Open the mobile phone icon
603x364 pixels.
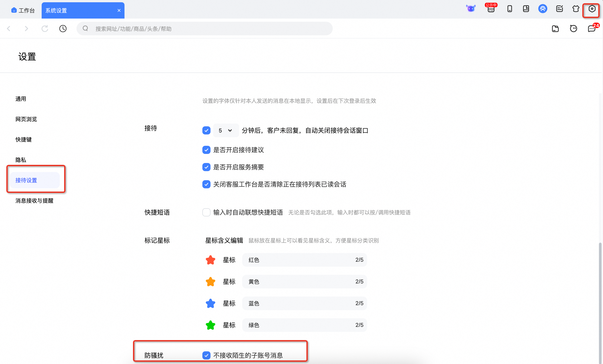510,9
